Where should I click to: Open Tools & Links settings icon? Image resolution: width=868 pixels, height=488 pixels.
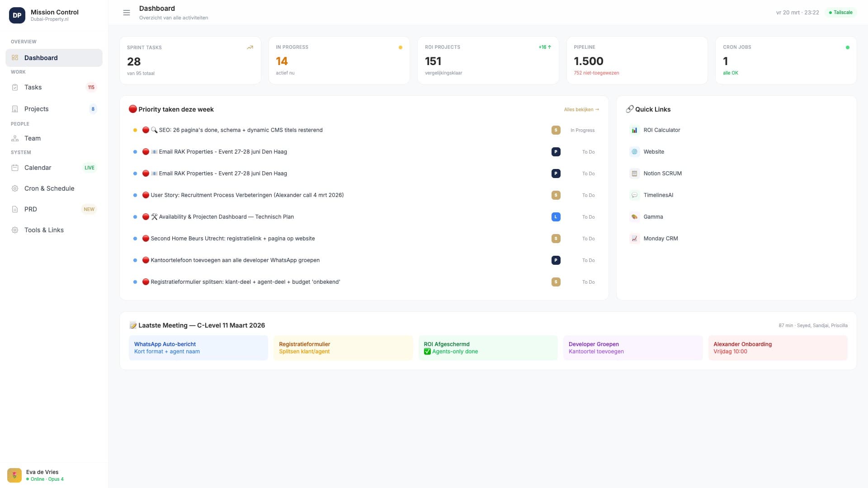[14, 230]
